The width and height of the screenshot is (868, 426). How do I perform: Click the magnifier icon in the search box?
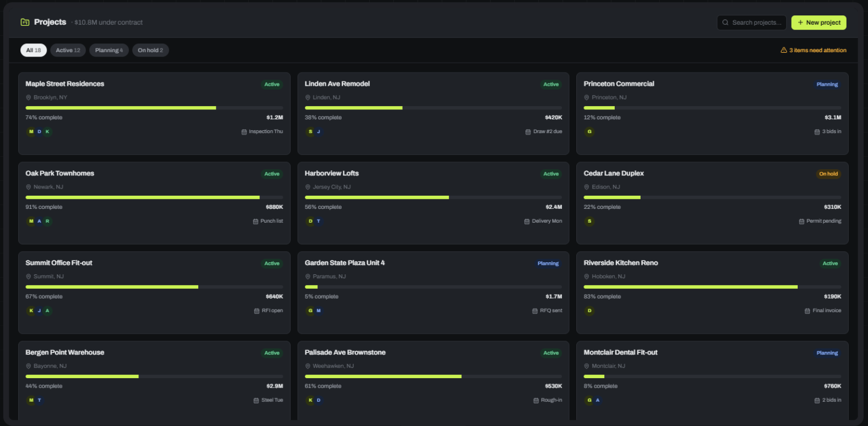(x=725, y=23)
